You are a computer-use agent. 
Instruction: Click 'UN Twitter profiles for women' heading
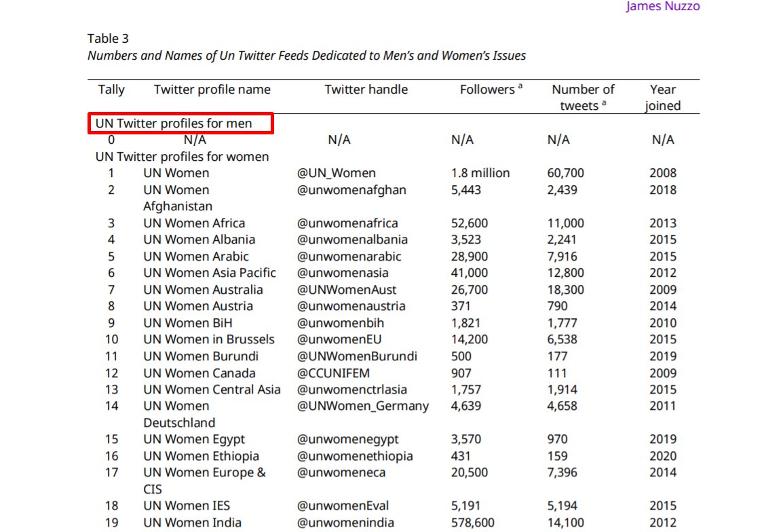pyautogui.click(x=183, y=157)
